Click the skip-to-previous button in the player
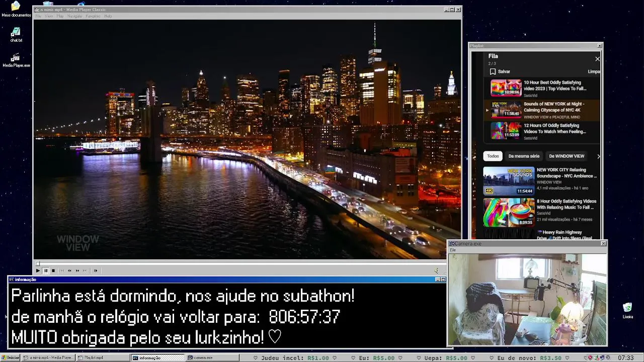This screenshot has width=644, height=362. click(62, 270)
